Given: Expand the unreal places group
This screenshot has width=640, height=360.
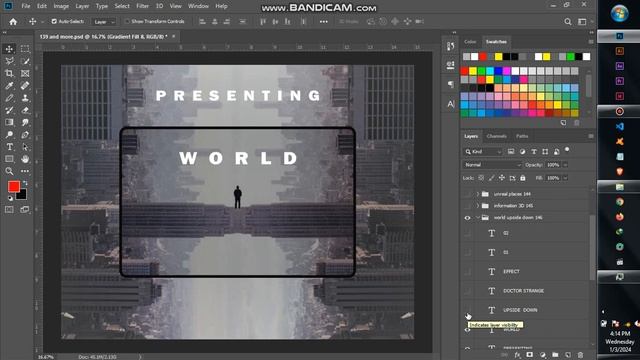Looking at the screenshot, I should pyautogui.click(x=478, y=194).
